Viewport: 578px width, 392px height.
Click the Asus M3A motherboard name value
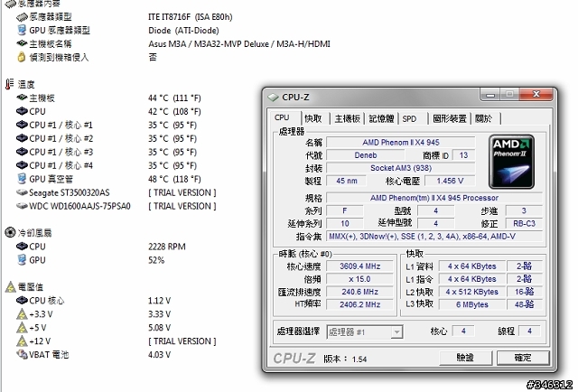239,44
